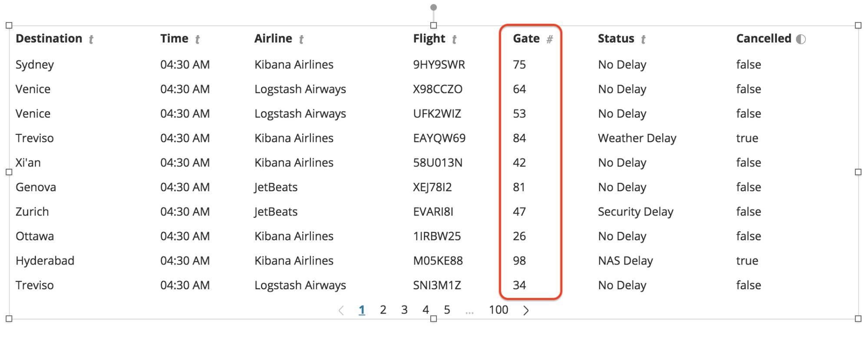Open page 2 of the table
This screenshot has height=350, width=868.
pyautogui.click(x=383, y=310)
